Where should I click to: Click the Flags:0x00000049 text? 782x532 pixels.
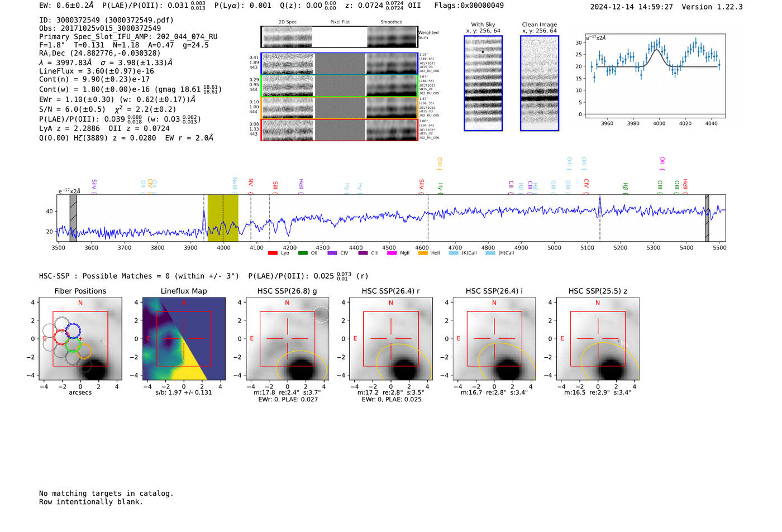coord(469,6)
